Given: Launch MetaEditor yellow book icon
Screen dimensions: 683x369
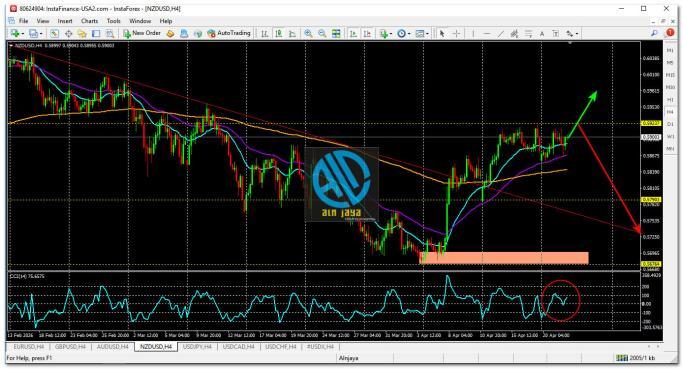Looking at the screenshot, I should (170, 34).
